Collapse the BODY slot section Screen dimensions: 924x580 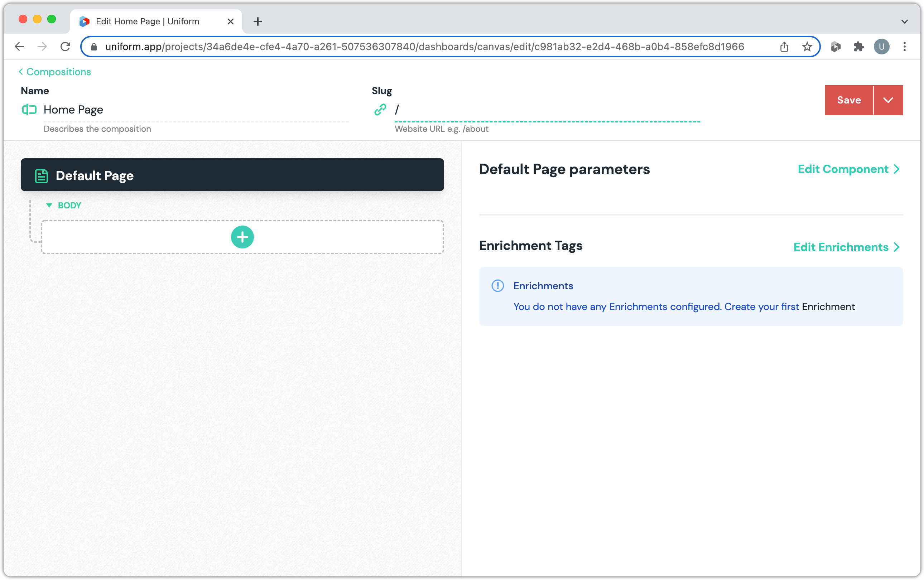pyautogui.click(x=49, y=205)
